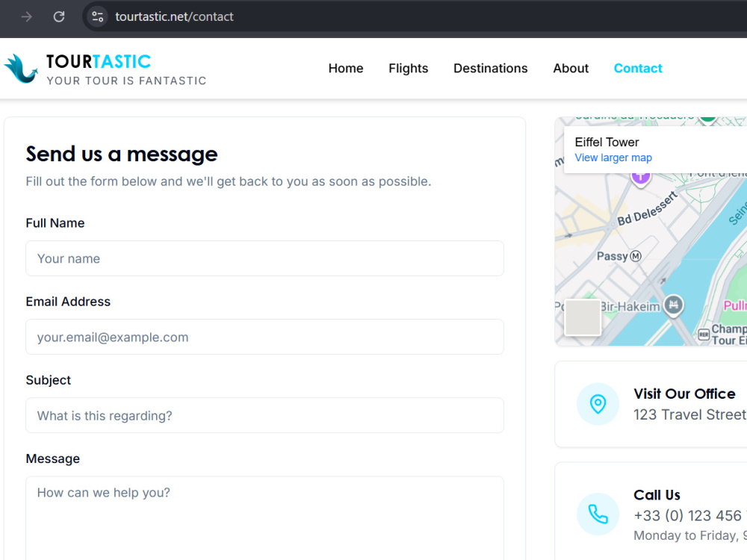Click the +33 (0) 123 456 phone number
Viewport: 747px width, 560px height.
tap(689, 516)
